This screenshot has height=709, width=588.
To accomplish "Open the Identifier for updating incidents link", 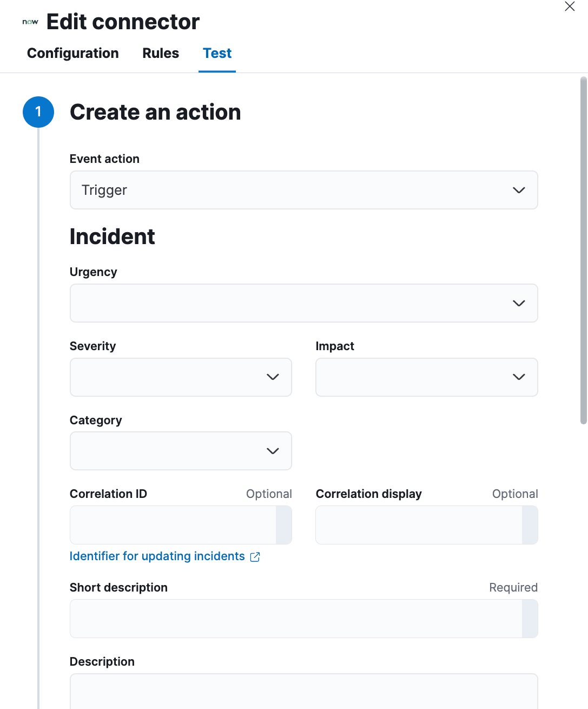I will coord(157,556).
